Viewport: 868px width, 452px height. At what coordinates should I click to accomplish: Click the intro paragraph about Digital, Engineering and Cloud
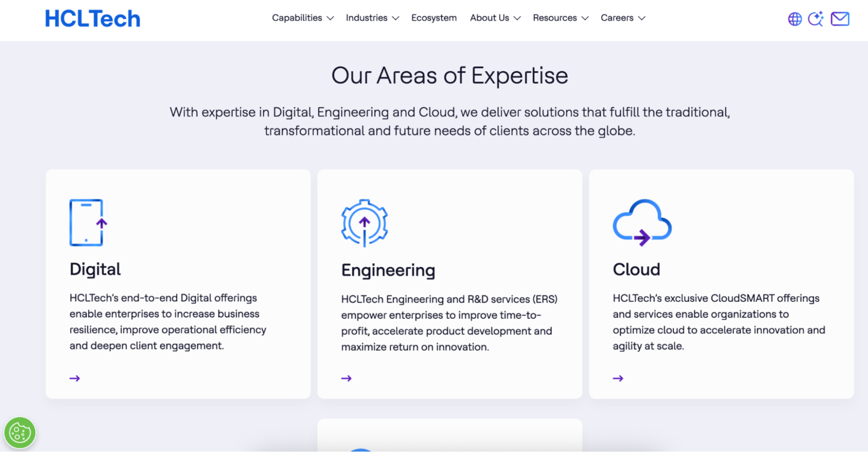(450, 121)
